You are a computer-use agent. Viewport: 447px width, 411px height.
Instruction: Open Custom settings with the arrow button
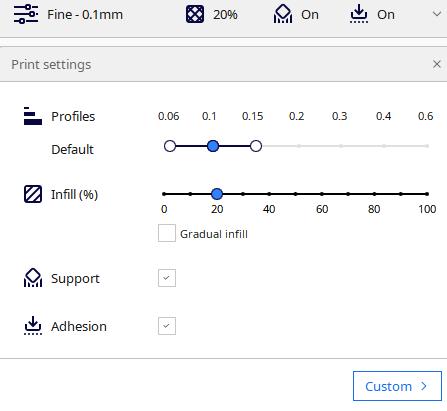point(397,386)
